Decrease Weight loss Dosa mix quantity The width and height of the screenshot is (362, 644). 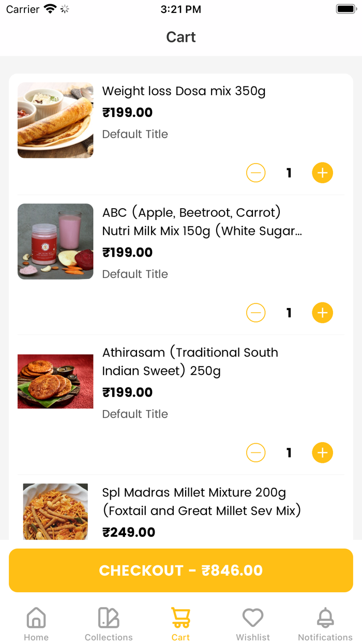(x=255, y=173)
